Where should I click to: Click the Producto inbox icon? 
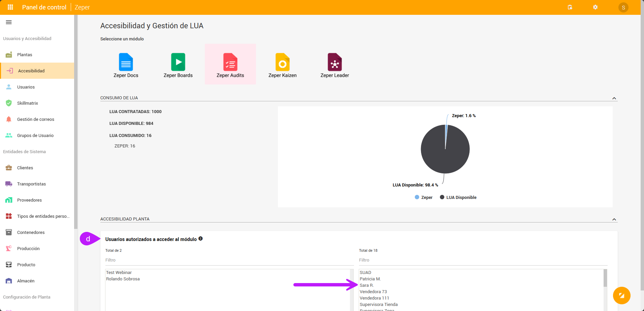click(9, 265)
